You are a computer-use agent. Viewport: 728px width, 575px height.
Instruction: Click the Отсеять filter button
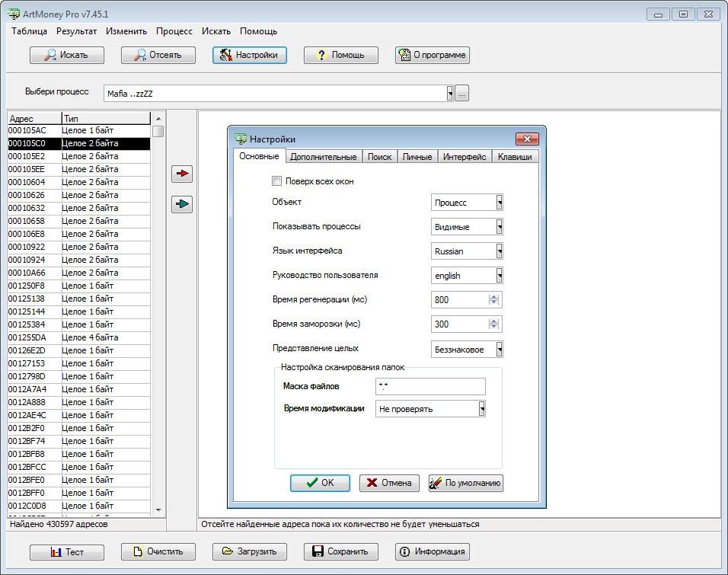coord(158,55)
